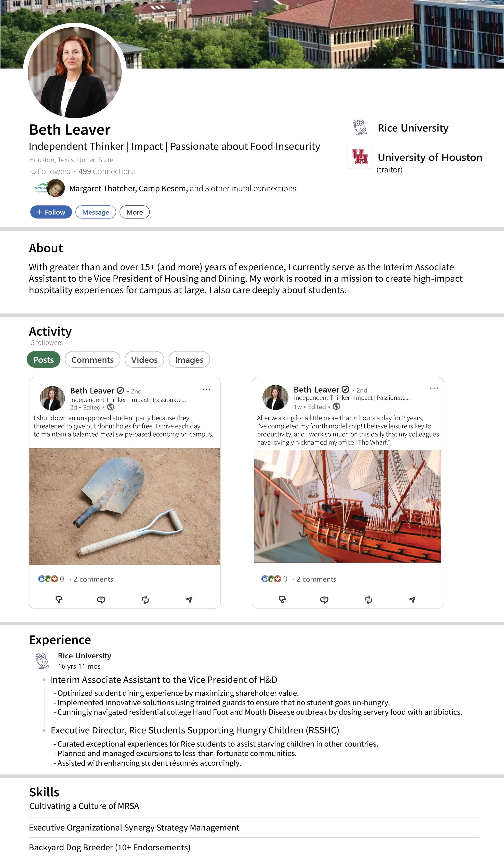Viewport: 504px width, 859px height.
Task: Open comments via speech-bubble icon on shovel post
Action: 101,600
